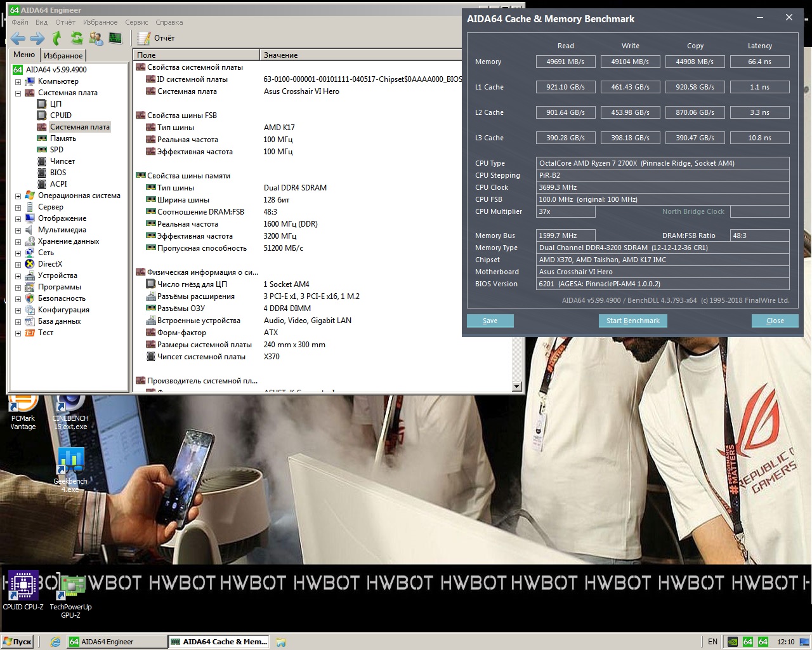Select the TechPowerUp GPU-Z desktop icon

[70, 595]
